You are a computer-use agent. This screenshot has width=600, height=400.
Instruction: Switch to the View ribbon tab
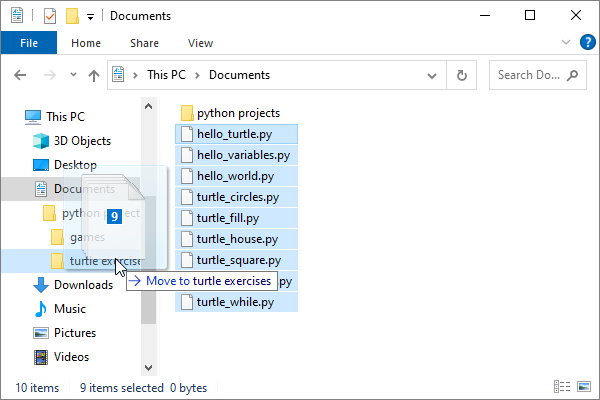coord(201,43)
